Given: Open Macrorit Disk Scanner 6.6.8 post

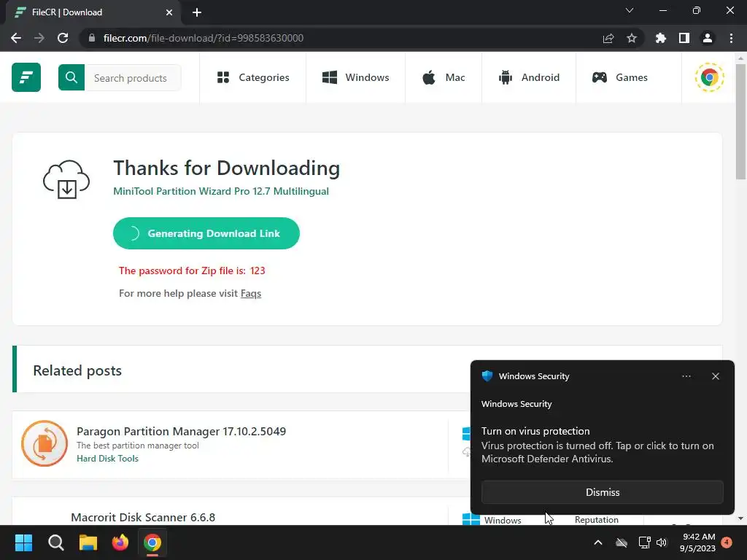Looking at the screenshot, I should [143, 517].
